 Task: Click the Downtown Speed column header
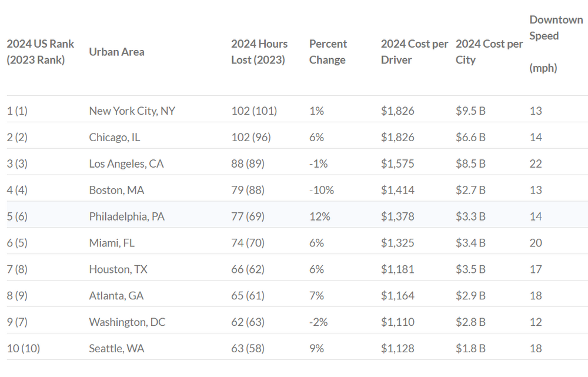tap(556, 44)
